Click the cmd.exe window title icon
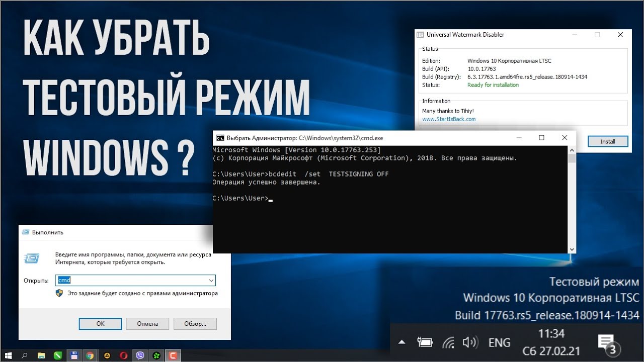Viewport: 644px width, 362px height. click(220, 138)
